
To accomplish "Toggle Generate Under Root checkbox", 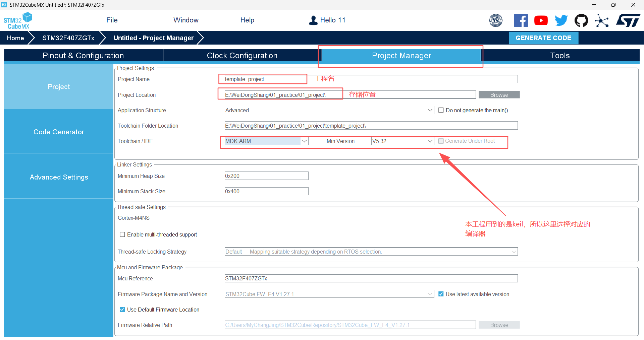I will tap(441, 141).
